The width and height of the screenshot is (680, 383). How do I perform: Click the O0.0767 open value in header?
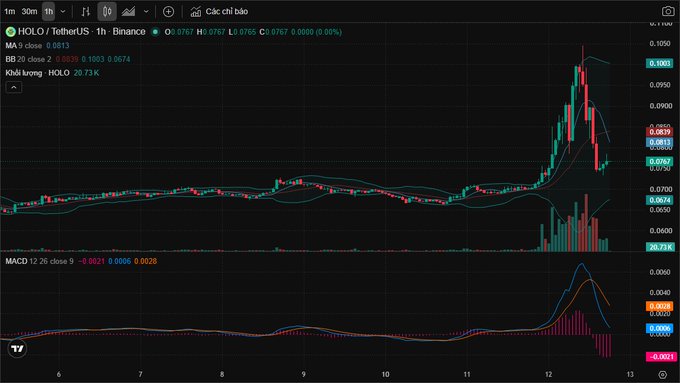179,32
